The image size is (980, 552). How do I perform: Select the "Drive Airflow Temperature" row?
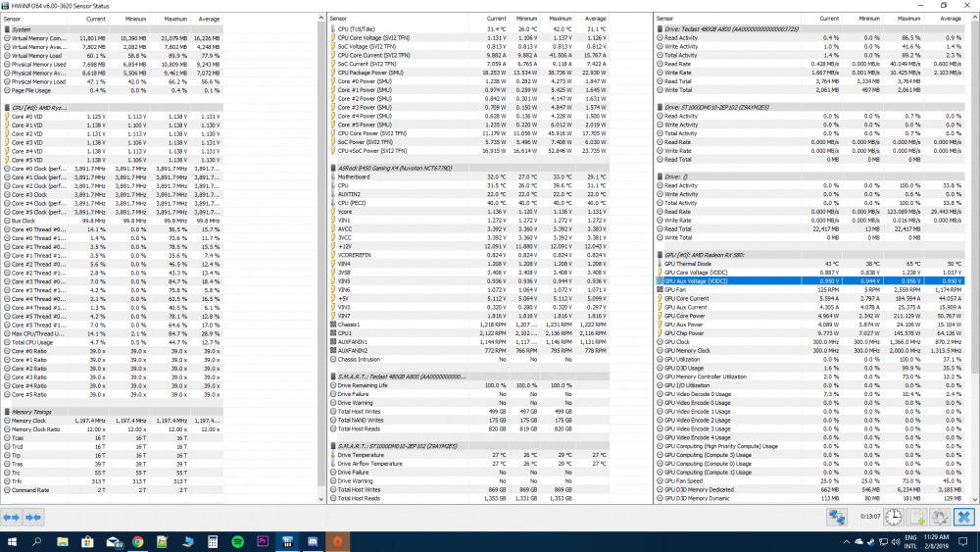pos(468,464)
